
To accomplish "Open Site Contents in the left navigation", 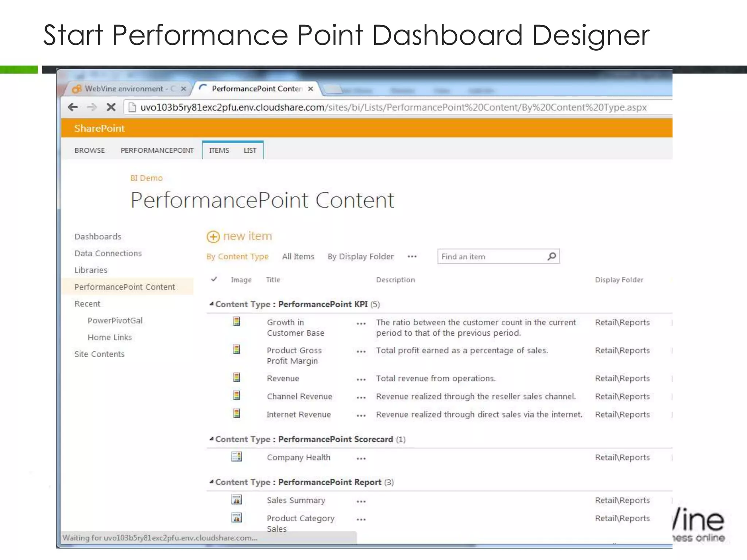I will [x=99, y=354].
